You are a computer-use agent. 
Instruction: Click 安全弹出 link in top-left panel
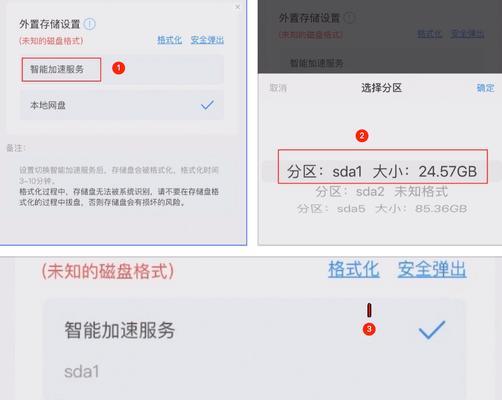[207, 40]
